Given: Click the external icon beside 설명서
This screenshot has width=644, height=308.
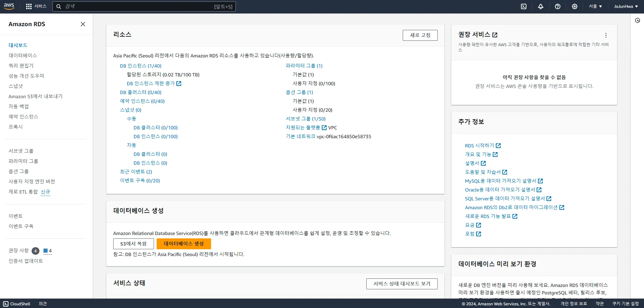Looking at the screenshot, I should [x=483, y=163].
